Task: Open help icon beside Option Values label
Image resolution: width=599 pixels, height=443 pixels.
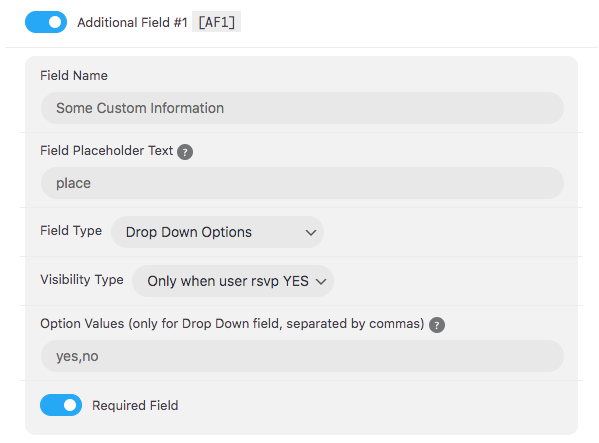Action: click(x=437, y=325)
